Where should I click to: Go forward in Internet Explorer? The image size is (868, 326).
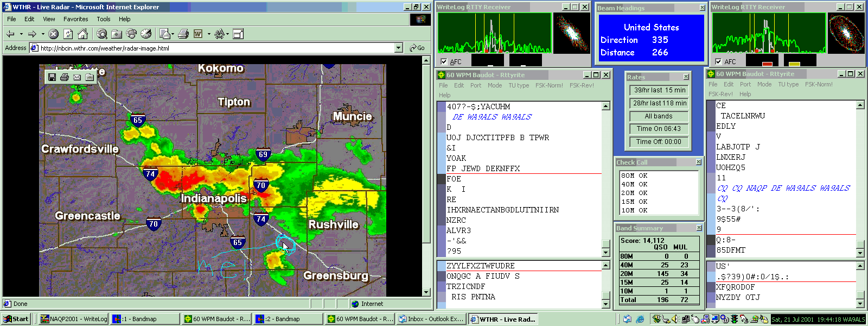(32, 34)
